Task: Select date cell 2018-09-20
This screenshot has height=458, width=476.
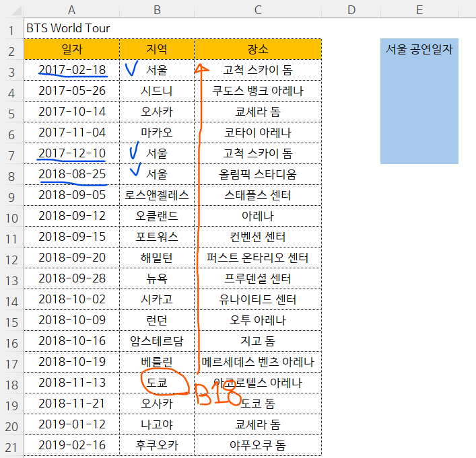Action: (x=71, y=258)
